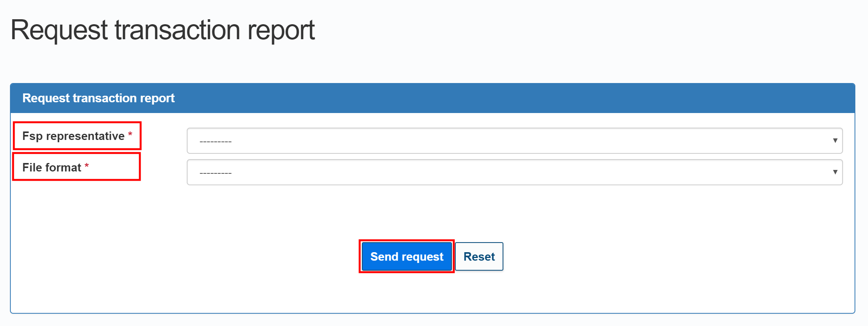
Task: Click inside the Fsp representative select field
Action: tap(384, 140)
